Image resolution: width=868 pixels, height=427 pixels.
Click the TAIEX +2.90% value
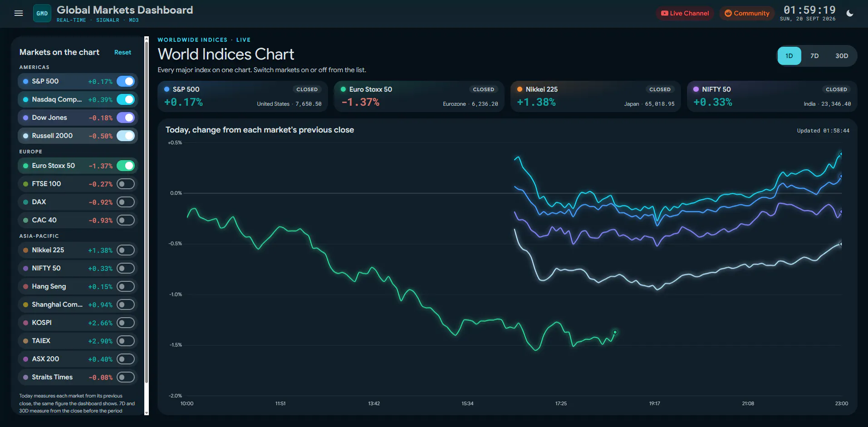click(100, 341)
